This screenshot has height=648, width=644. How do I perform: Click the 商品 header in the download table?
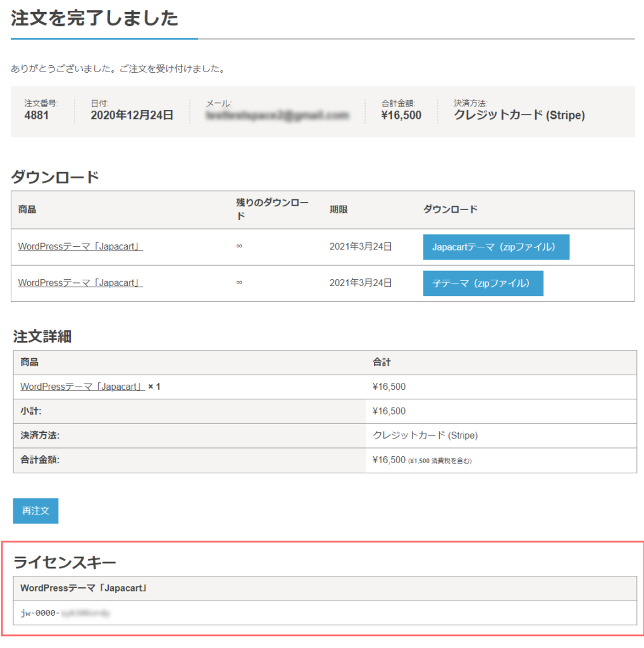pos(27,209)
